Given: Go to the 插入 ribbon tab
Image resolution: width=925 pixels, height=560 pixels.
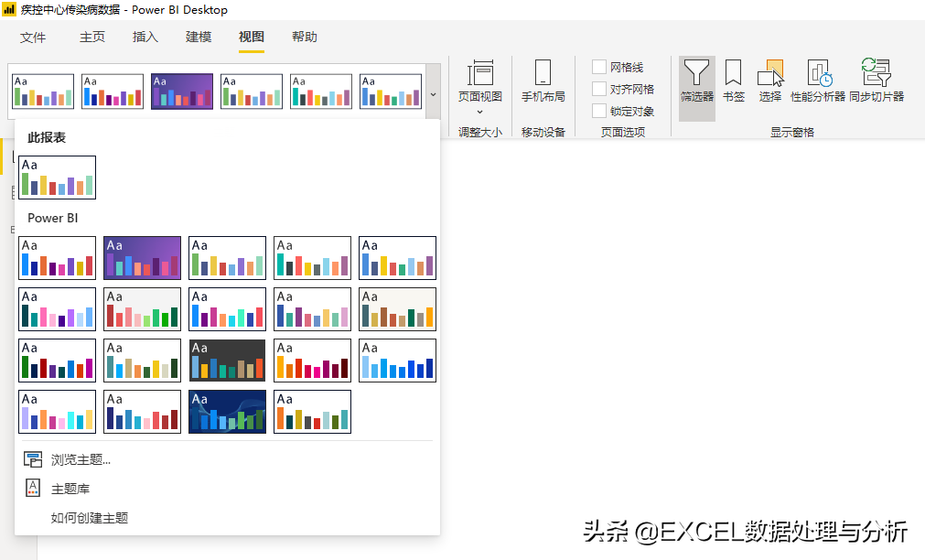Looking at the screenshot, I should pos(145,37).
